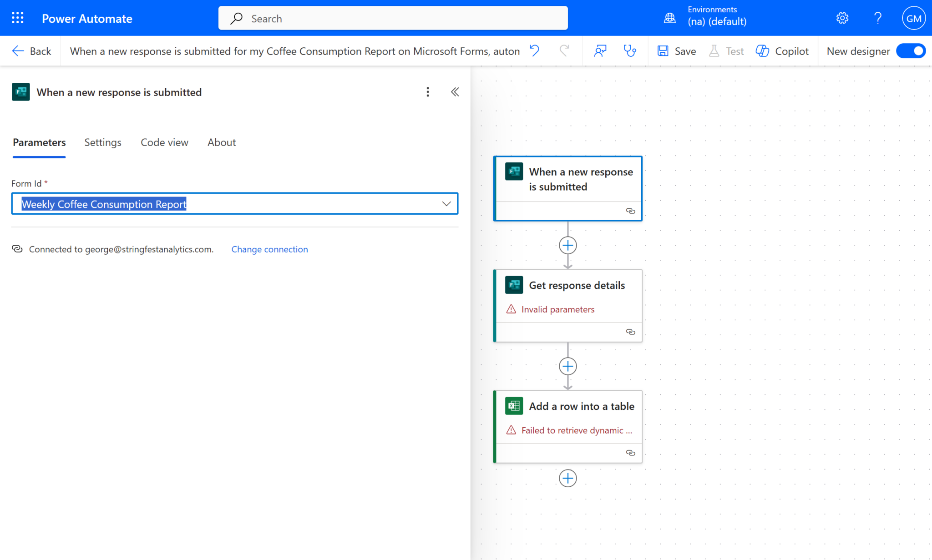Select the Get response details action card
Screen dimensions: 932x560
pos(576,286)
